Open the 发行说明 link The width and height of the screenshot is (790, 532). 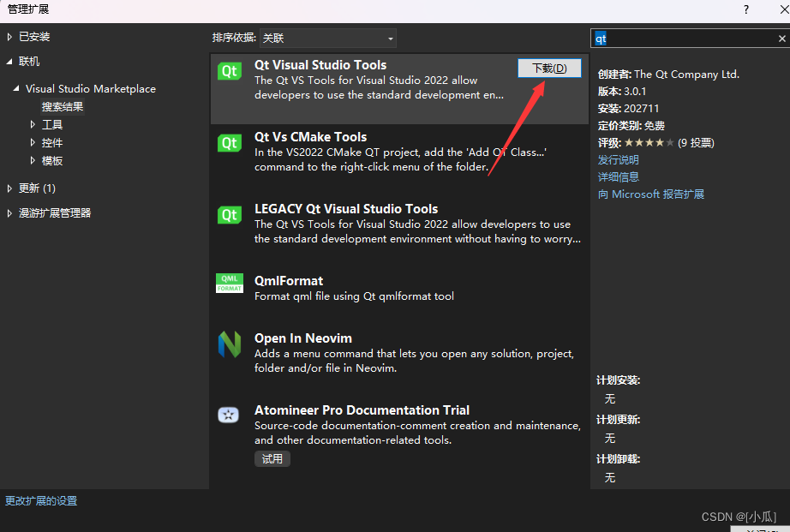coord(618,159)
